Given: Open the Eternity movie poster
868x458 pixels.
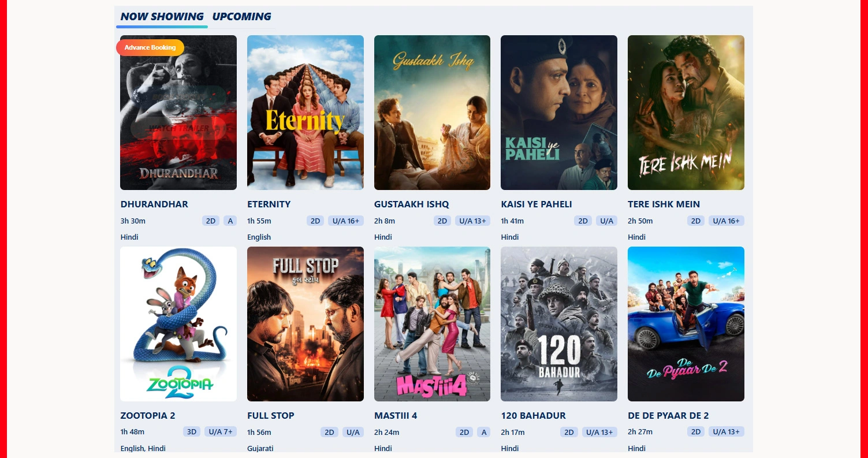Looking at the screenshot, I should point(306,113).
